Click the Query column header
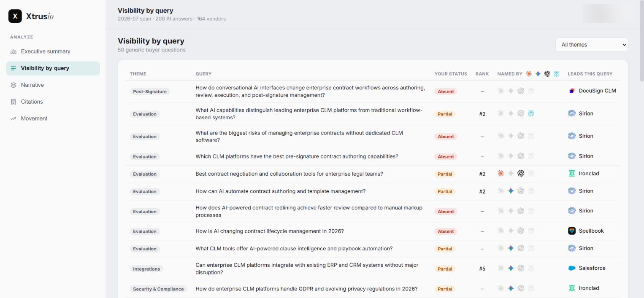The image size is (644, 298). [x=203, y=74]
